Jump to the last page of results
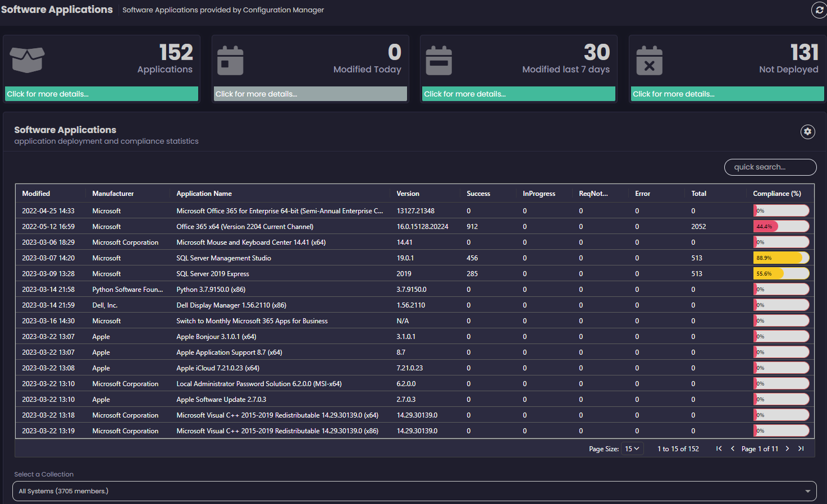The image size is (827, 504). tap(801, 448)
